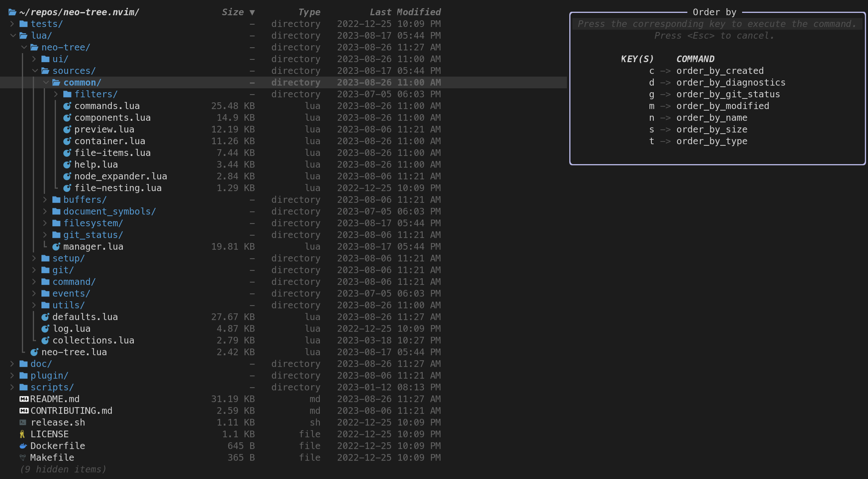
Task: Click the lua icon next to file-items.lua
Action: click(x=67, y=153)
